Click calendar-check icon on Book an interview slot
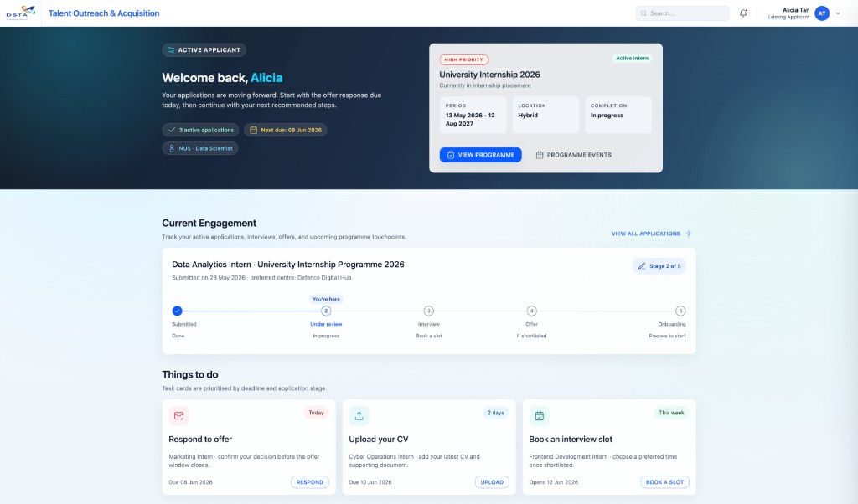 pos(539,416)
